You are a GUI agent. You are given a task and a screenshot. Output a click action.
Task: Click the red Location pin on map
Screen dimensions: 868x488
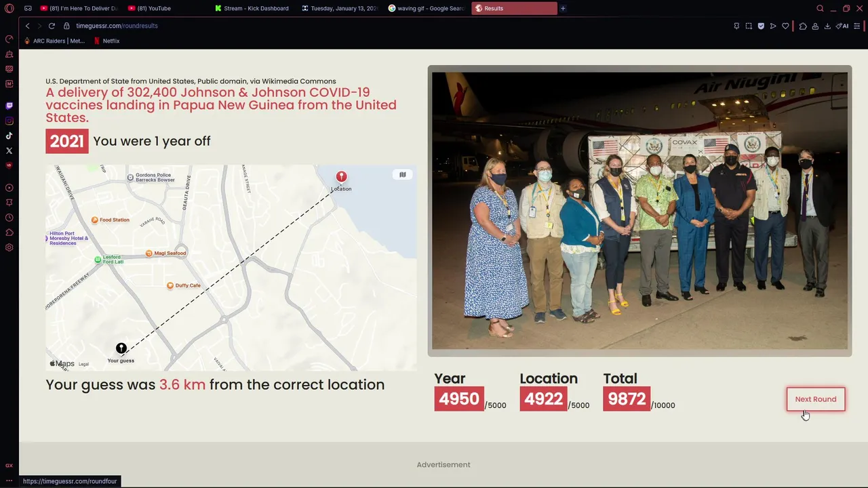click(x=341, y=177)
